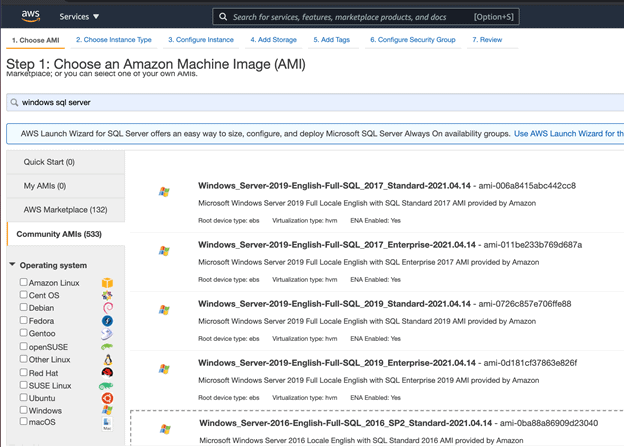Open the 4. Add Storage tab
Viewport: 624px width, 447px height.
(x=273, y=40)
